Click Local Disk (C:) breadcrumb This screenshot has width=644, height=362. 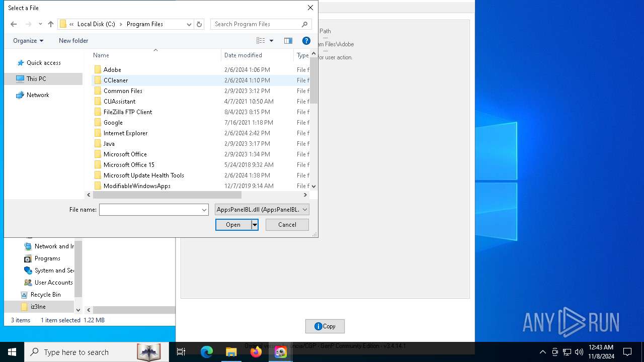96,24
